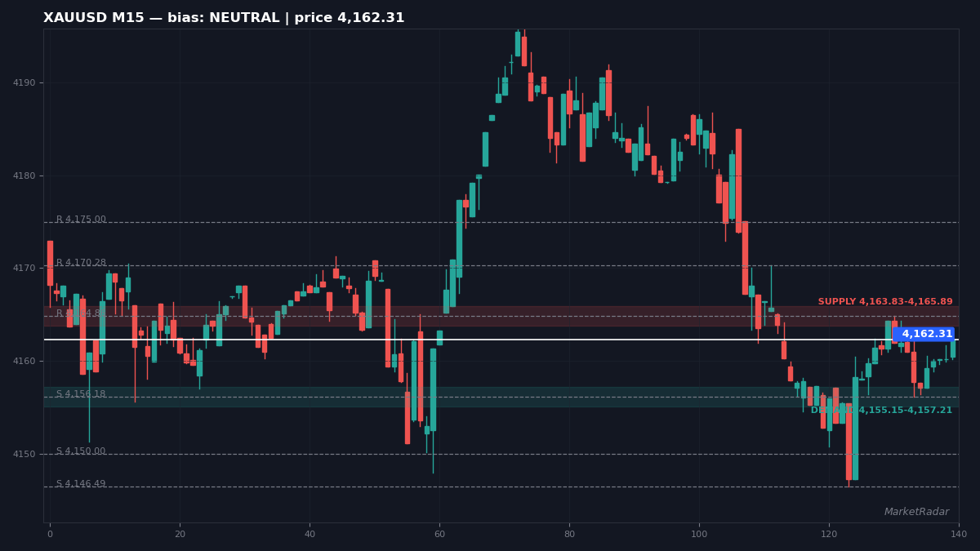The height and width of the screenshot is (551, 980).
Task: Click the 4170 tick on the price axis
Action: point(24,269)
